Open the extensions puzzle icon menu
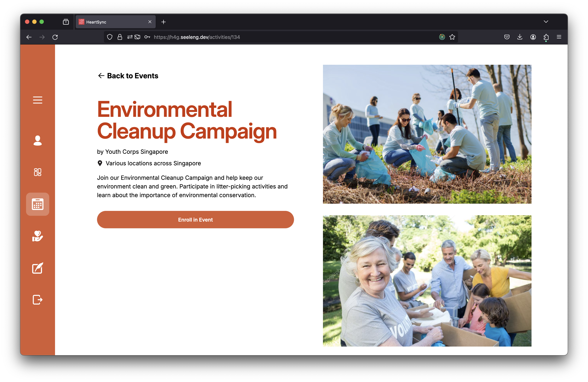The image size is (588, 382). [x=546, y=37]
